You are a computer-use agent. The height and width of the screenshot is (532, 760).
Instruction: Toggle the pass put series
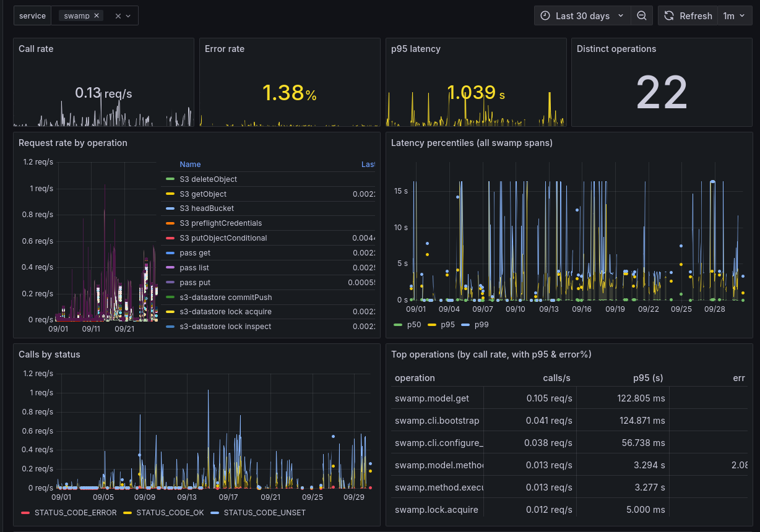coord(195,283)
